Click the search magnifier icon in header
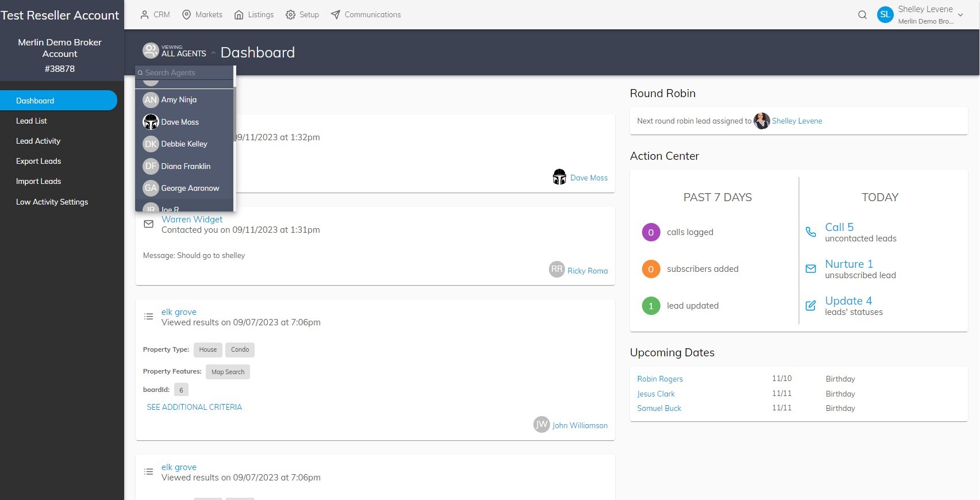980x500 pixels. point(862,15)
